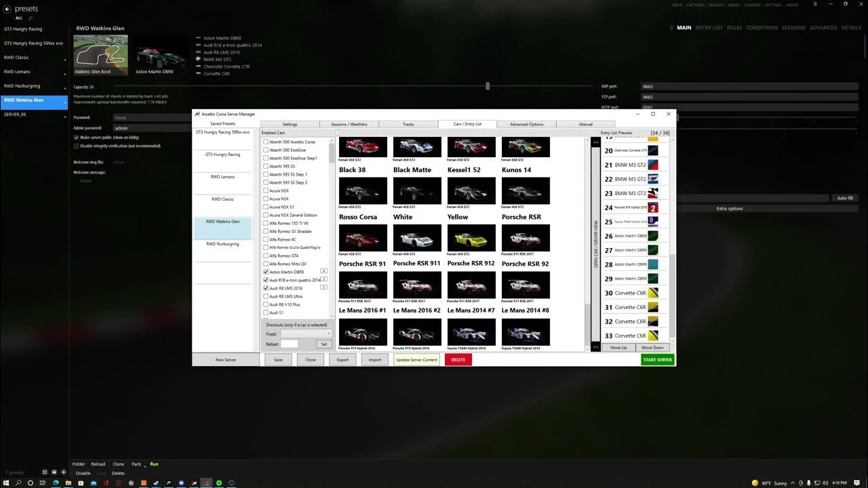This screenshot has width=868, height=488.
Task: Uncheck the Aston Martin DBR9 car checkbox
Action: click(x=266, y=272)
